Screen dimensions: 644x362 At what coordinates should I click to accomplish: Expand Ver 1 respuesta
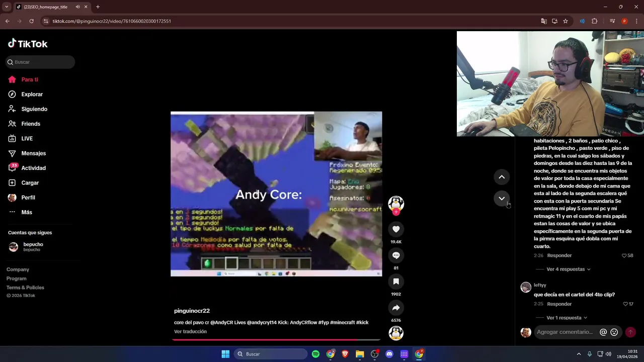tap(567, 318)
